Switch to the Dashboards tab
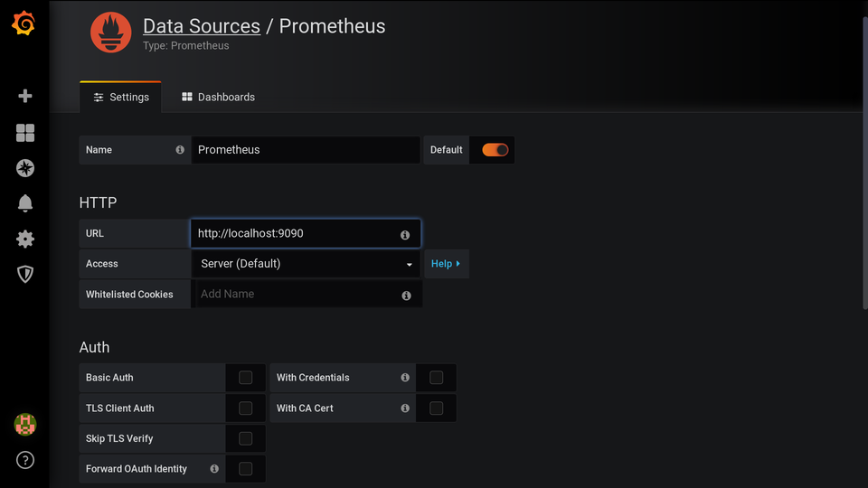 [x=218, y=97]
